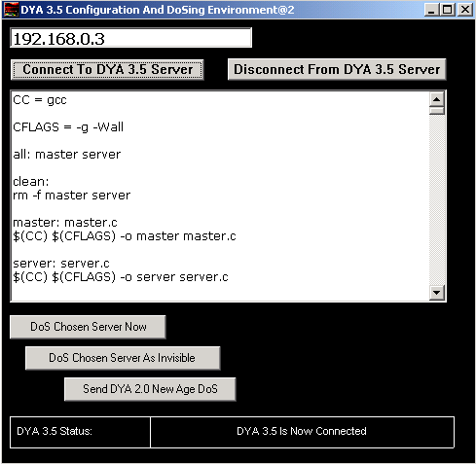Click Connect To DYA 3.5 Server button
Screen dimensions: 476x464
[107, 69]
